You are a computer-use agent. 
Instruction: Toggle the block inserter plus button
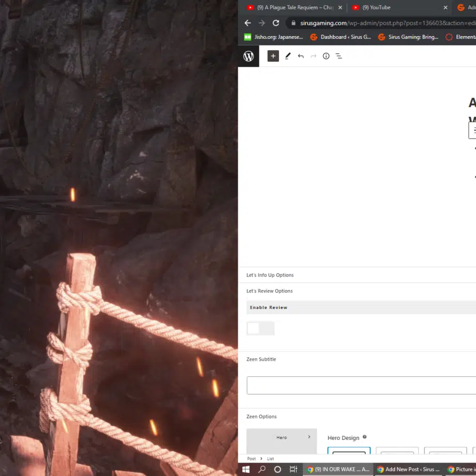pyautogui.click(x=273, y=56)
